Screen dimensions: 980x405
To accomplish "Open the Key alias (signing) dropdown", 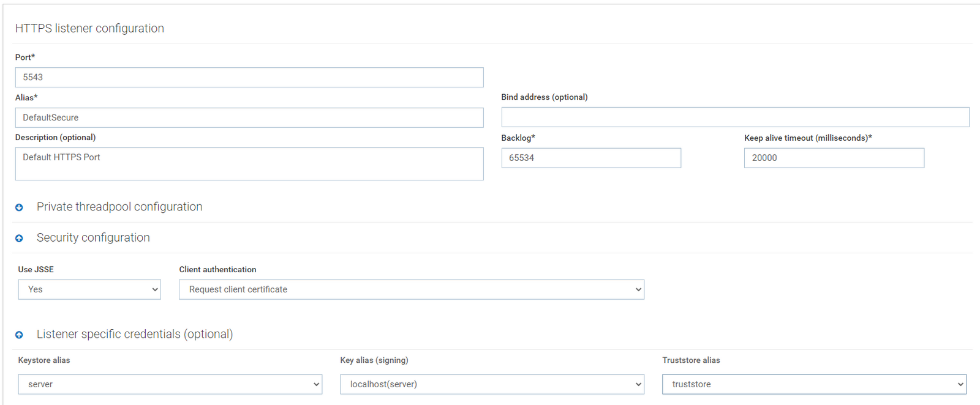I will pyautogui.click(x=492, y=384).
